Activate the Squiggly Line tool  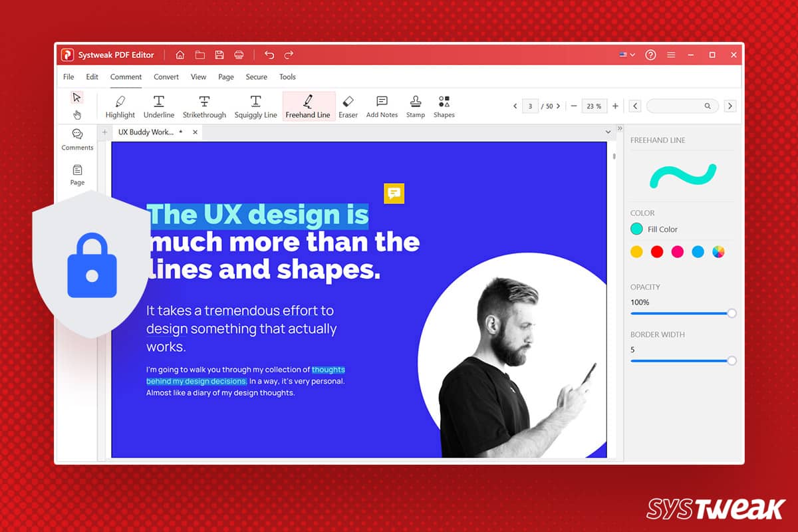[x=255, y=106]
